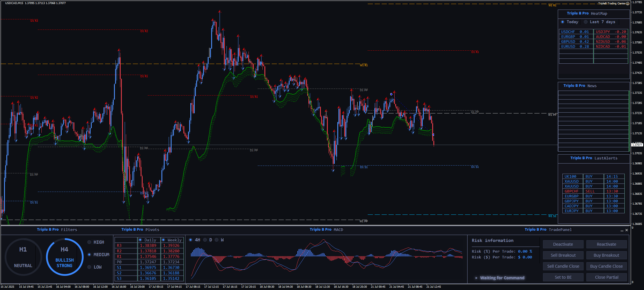Image resolution: width=644 pixels, height=290 pixels.
Task: Minimize the Triple B Pro TradePanel
Action: click(622, 230)
